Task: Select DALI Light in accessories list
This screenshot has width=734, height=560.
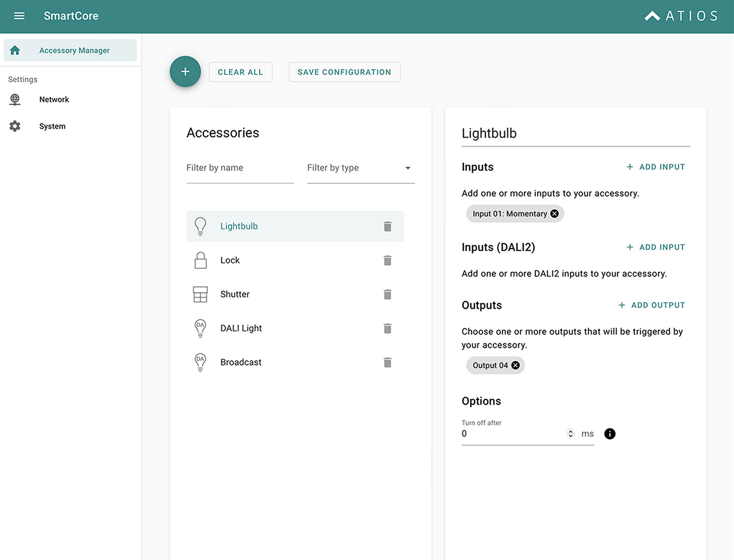Action: 295,328
